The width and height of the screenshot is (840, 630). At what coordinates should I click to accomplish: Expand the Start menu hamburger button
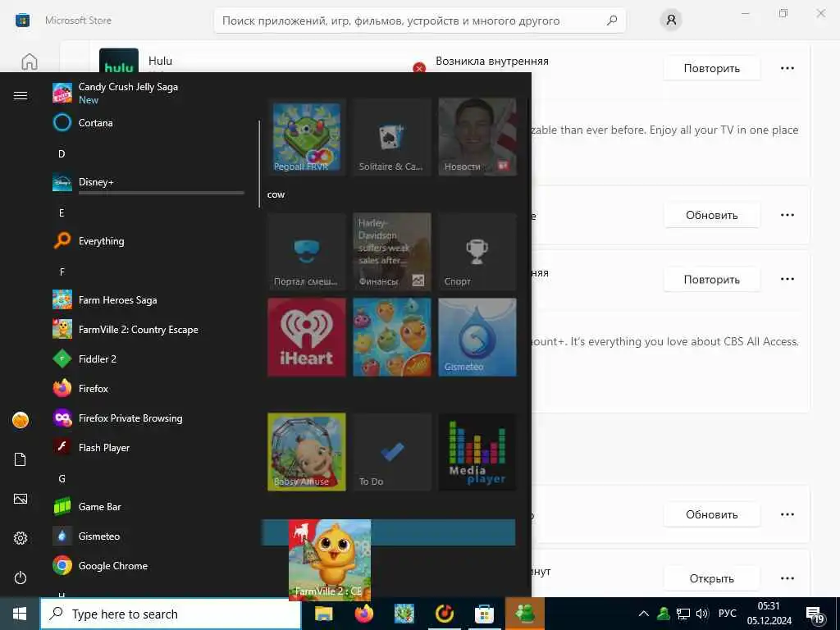click(x=21, y=95)
